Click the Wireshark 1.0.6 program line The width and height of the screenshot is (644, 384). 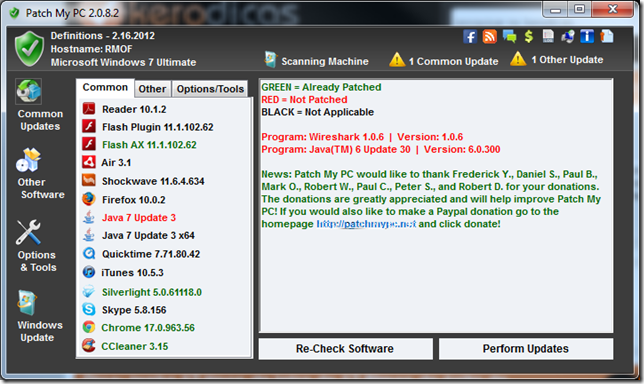point(362,137)
